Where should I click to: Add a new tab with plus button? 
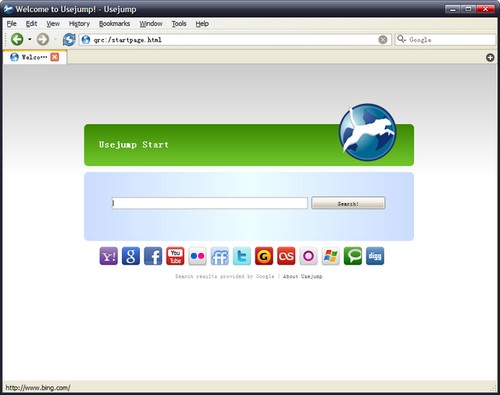(x=490, y=57)
